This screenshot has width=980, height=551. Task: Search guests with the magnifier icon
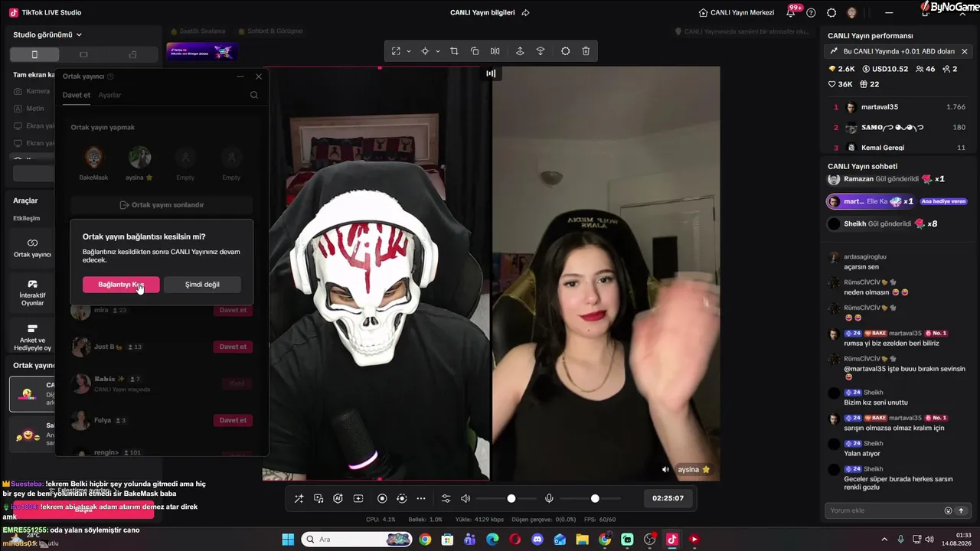(x=254, y=95)
